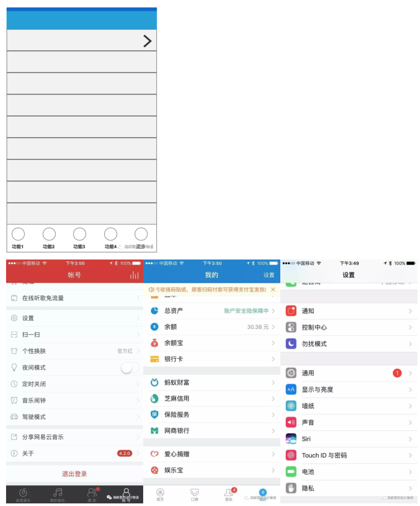Tap the 4.2.0 version badge
This screenshot has width=420, height=506.
125,453
